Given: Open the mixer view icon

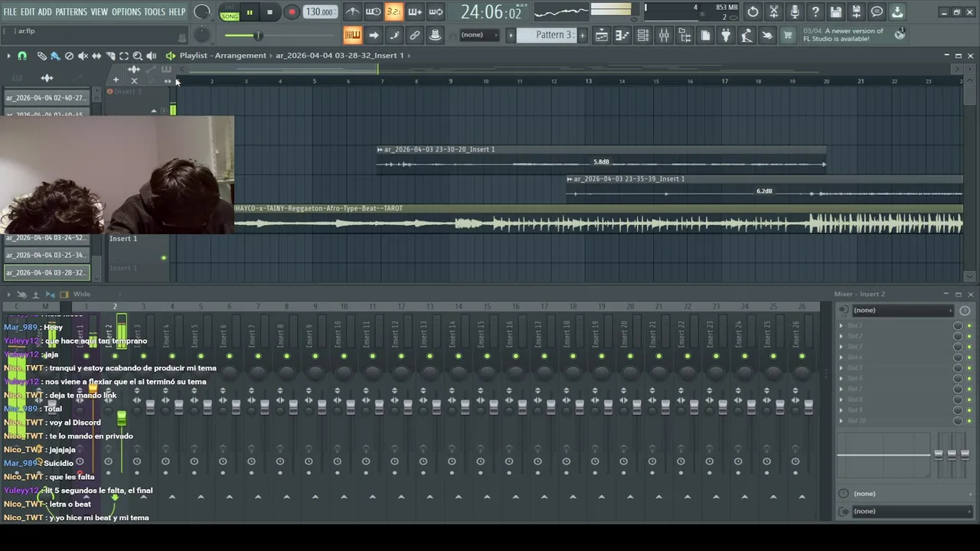Looking at the screenshot, I should tap(664, 35).
